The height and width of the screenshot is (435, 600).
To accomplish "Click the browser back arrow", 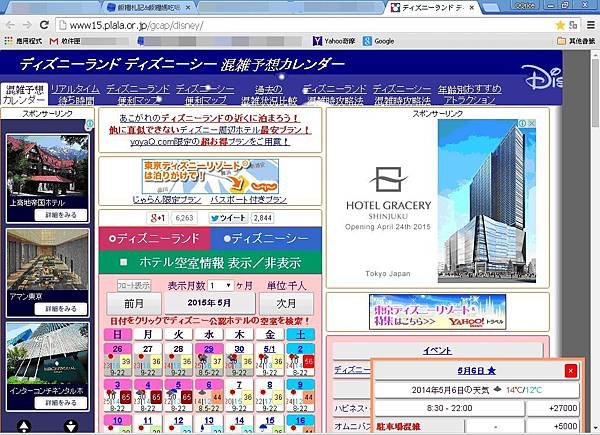I will click(10, 25).
